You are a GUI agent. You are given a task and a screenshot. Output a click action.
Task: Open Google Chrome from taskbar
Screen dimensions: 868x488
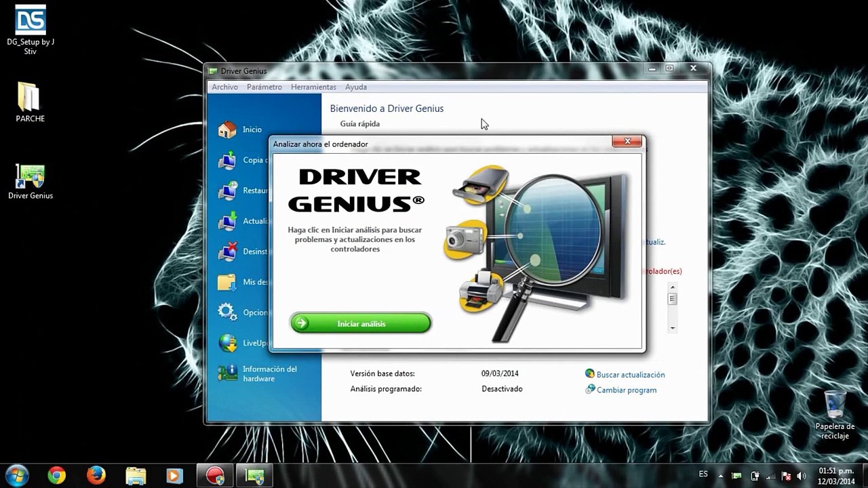click(57, 476)
